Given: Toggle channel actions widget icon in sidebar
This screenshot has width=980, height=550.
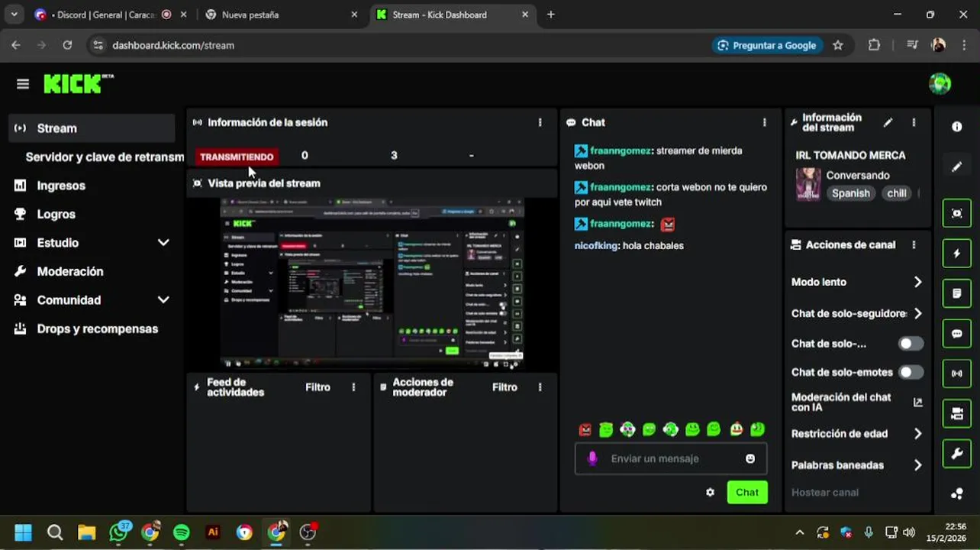Looking at the screenshot, I should click(957, 414).
